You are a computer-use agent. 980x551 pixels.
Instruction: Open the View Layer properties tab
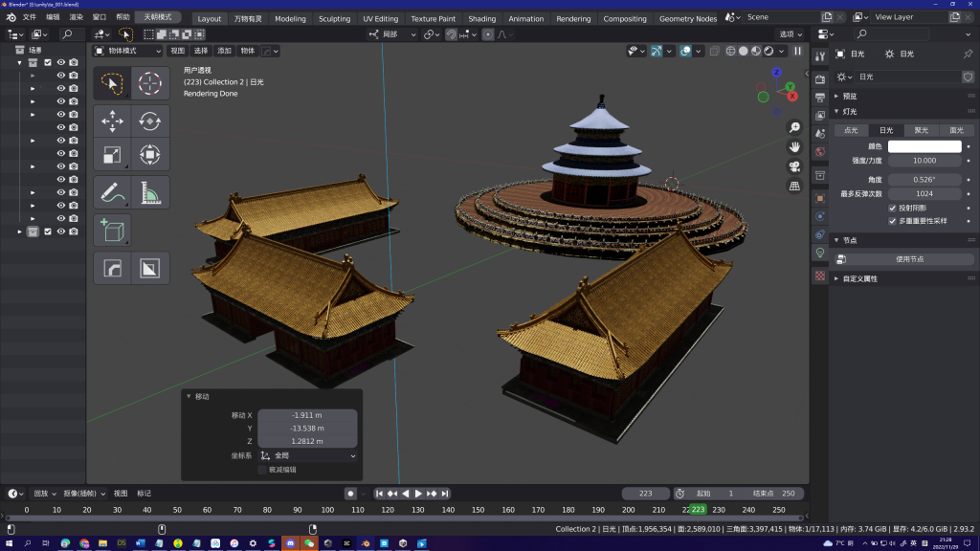click(x=820, y=115)
